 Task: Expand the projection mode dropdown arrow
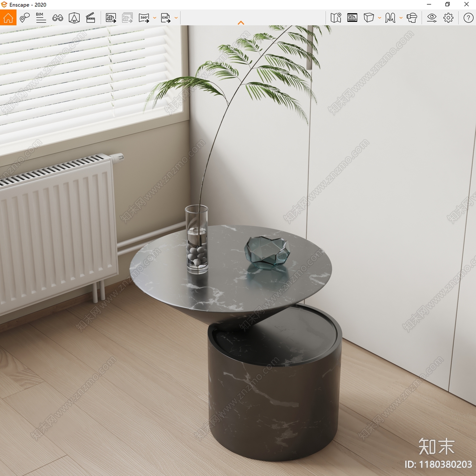pos(401,18)
